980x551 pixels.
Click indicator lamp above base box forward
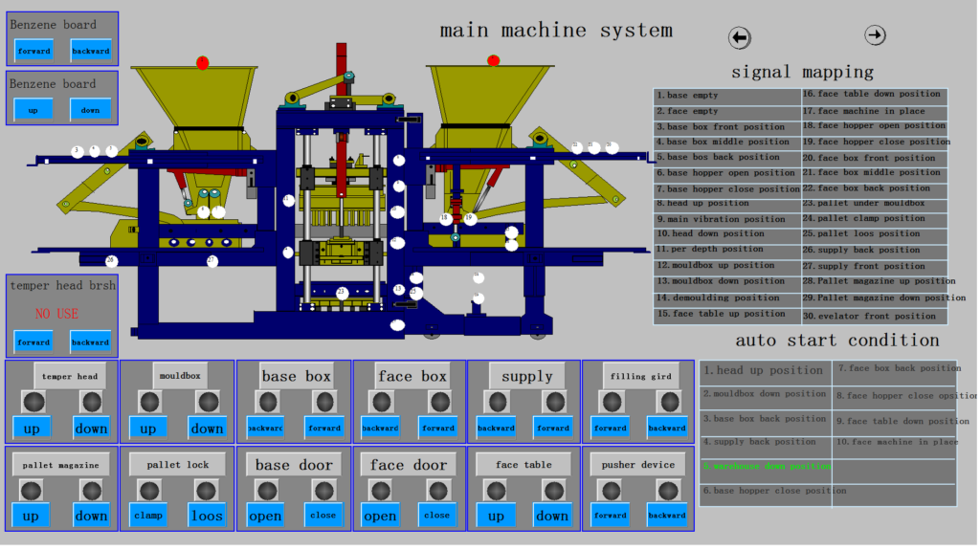coord(325,403)
